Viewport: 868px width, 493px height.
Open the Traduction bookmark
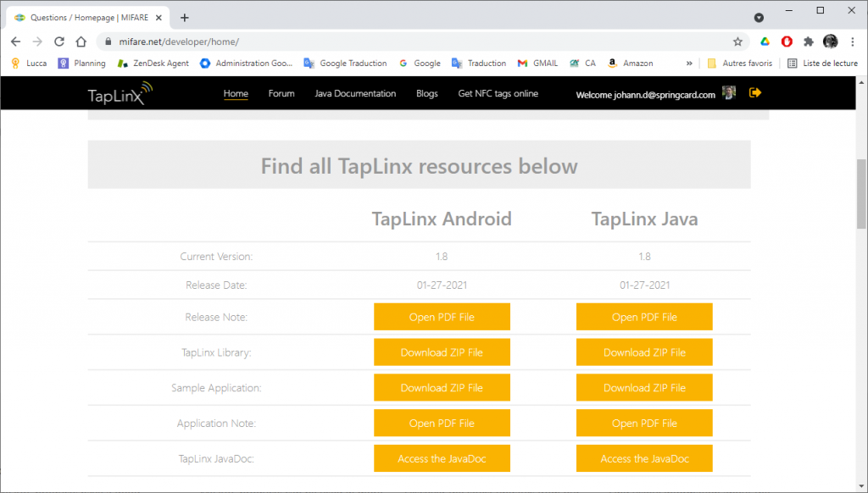pyautogui.click(x=479, y=63)
